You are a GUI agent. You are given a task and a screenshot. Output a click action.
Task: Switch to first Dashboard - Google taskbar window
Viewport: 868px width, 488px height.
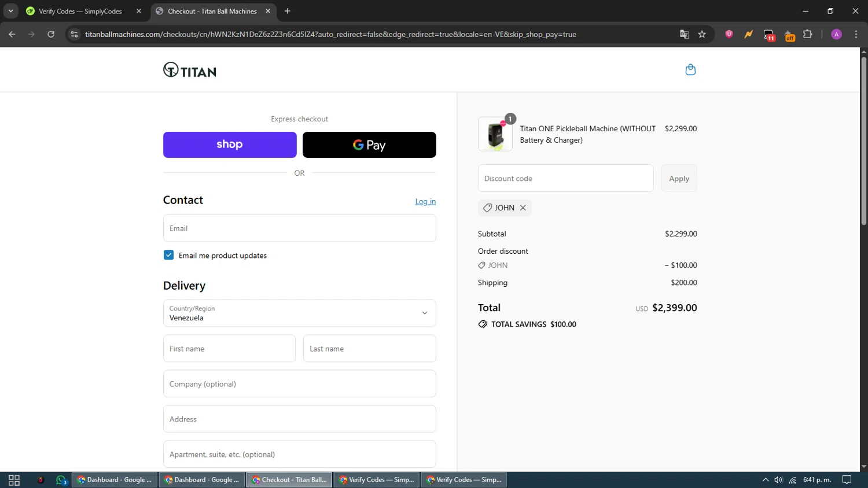coord(115,480)
